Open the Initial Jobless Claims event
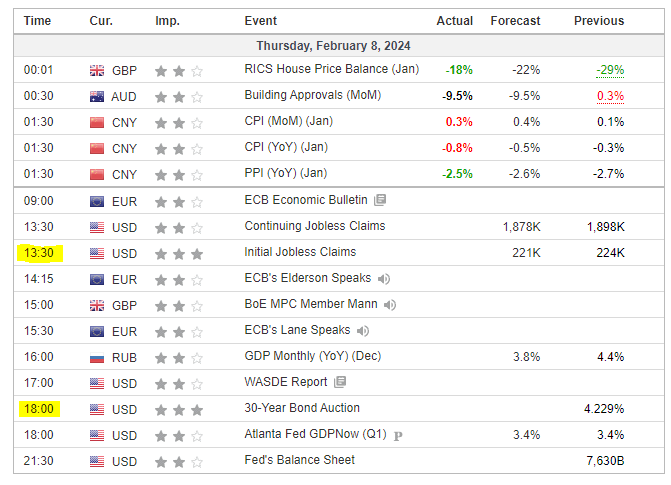The image size is (671, 485). point(300,252)
